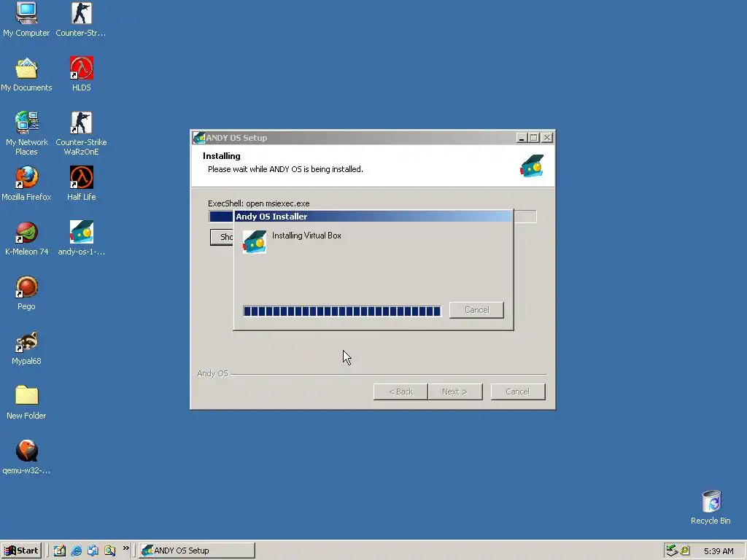Image resolution: width=747 pixels, height=560 pixels.
Task: Select ANDY OS Setup taskbar button
Action: [197, 551]
